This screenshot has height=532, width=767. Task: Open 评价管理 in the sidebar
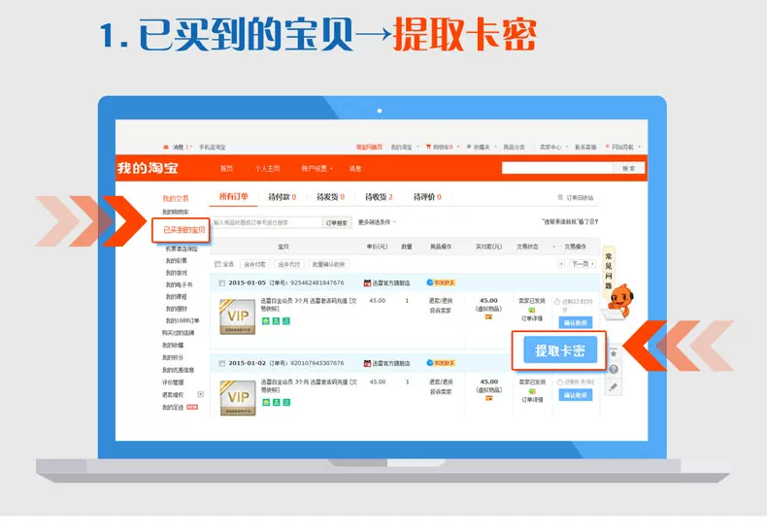click(173, 382)
